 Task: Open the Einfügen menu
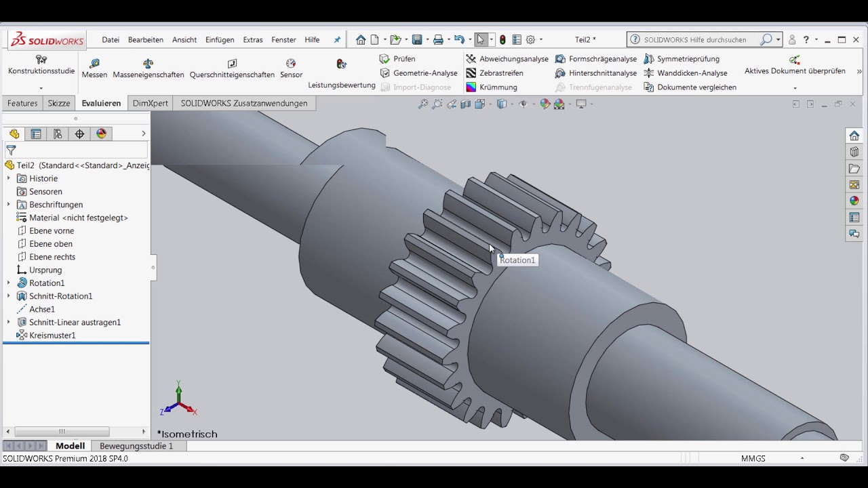[220, 40]
